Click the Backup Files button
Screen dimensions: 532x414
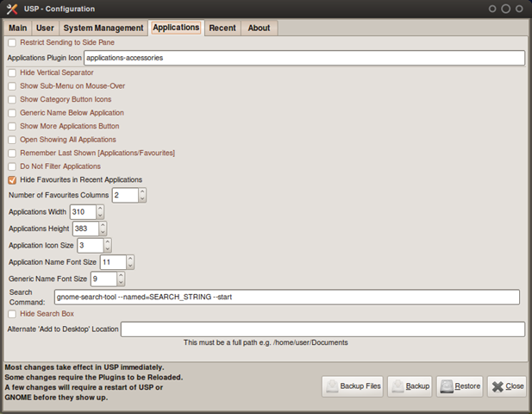click(x=353, y=386)
